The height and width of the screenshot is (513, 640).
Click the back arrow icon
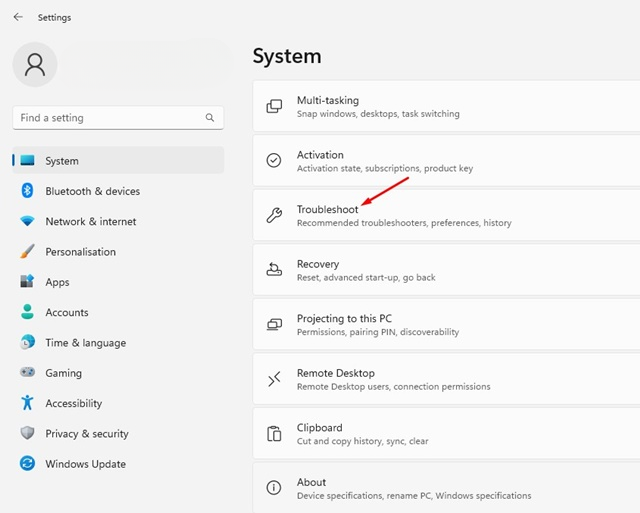pos(18,17)
